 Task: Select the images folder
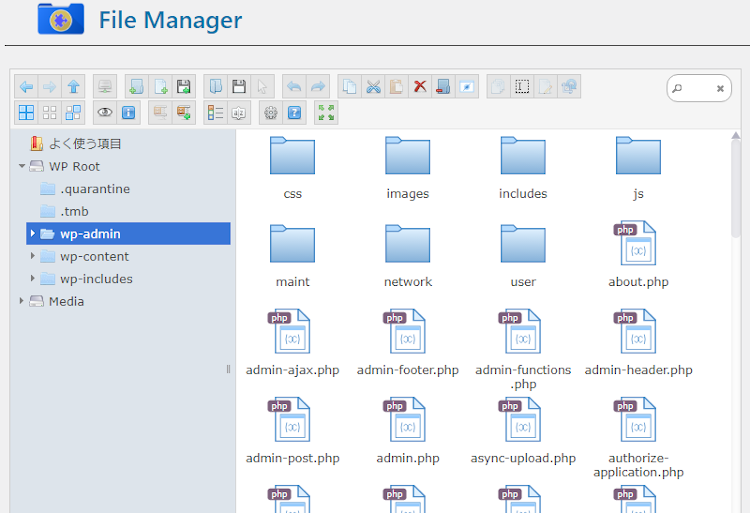[408, 167]
